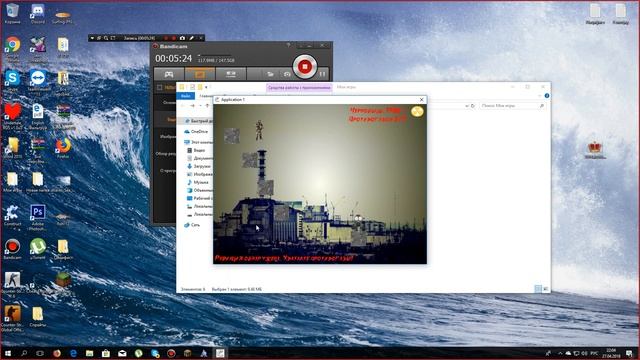Image resolution: width=640 pixels, height=360 pixels.
Task: Select Bandicam device recording mode icon
Action: point(231,74)
